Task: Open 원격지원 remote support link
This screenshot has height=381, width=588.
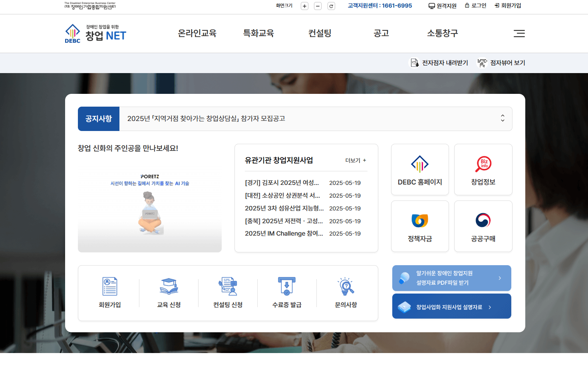Action: [x=442, y=6]
